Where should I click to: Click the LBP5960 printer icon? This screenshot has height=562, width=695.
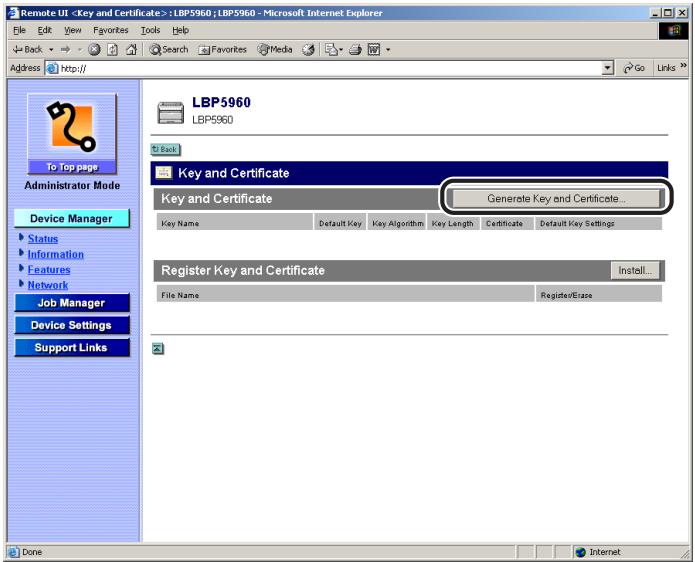(171, 112)
